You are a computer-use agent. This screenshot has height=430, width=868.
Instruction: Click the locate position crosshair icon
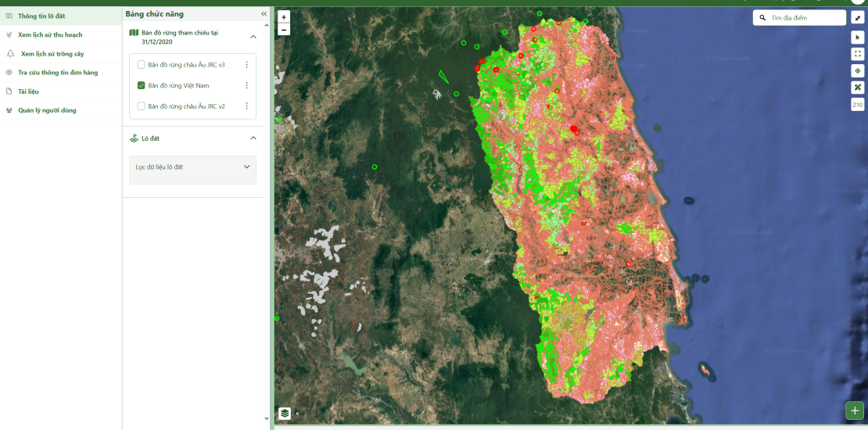click(858, 70)
